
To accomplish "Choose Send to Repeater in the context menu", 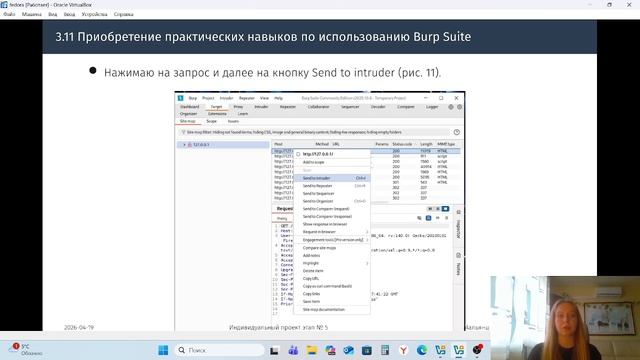I will (x=332, y=186).
